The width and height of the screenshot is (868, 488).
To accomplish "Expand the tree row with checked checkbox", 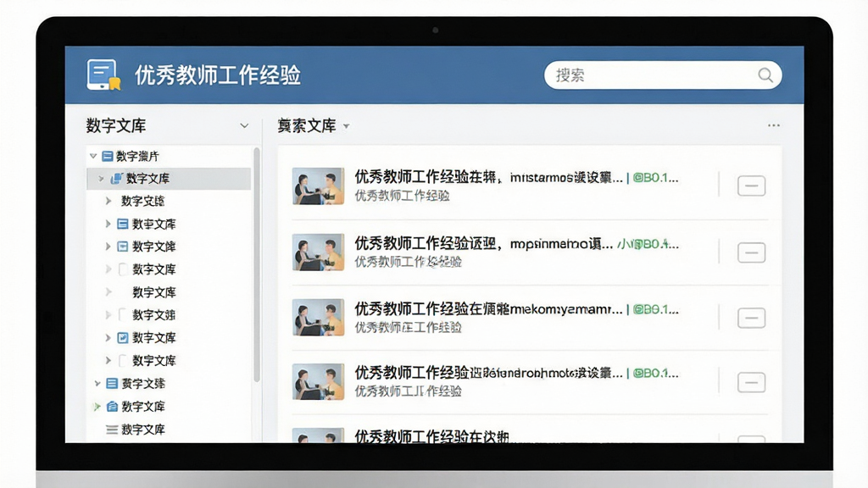I will 108,337.
